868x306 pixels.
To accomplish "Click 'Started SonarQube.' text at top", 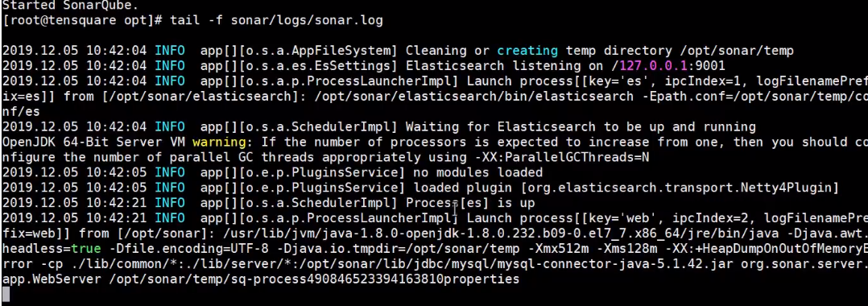I will point(70,6).
